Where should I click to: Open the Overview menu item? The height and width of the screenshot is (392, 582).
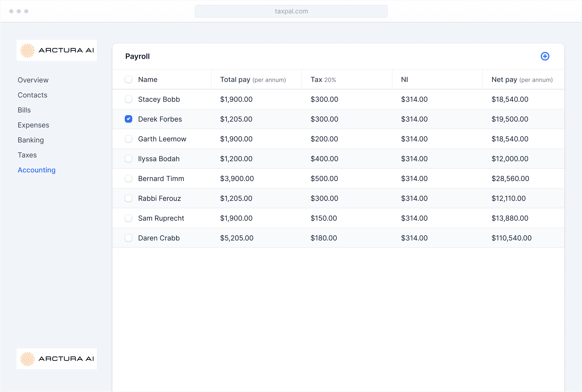[x=33, y=80]
